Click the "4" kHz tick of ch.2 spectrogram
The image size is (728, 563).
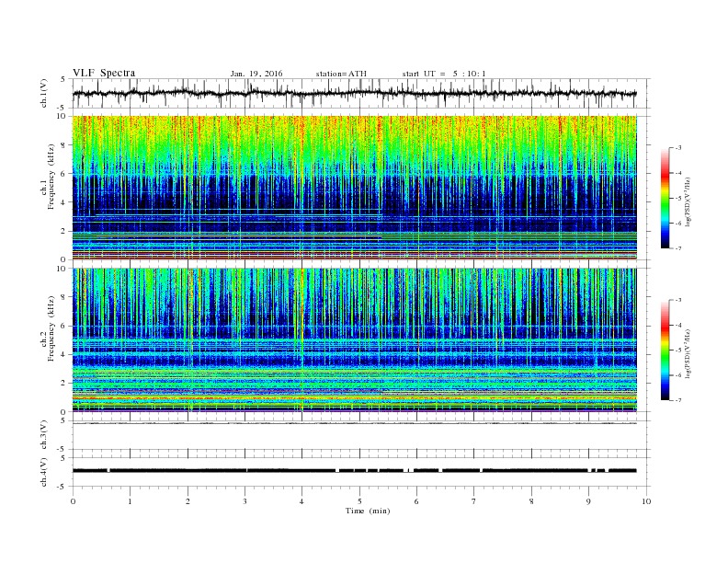(63, 354)
